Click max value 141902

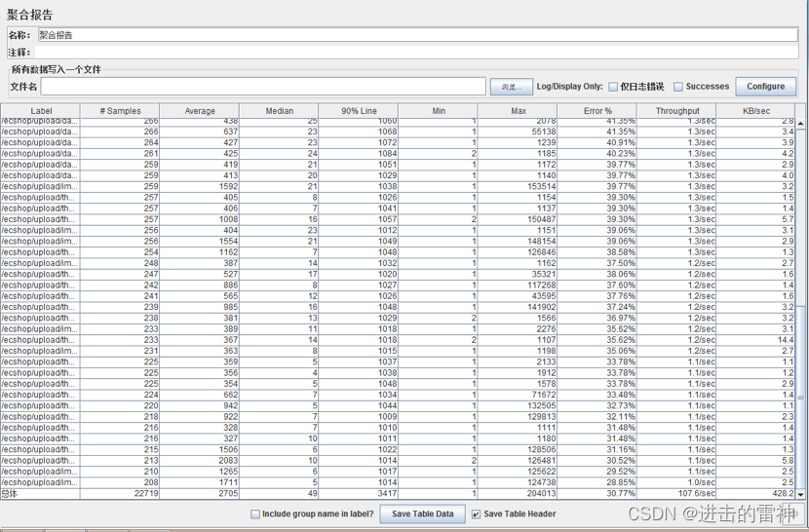[541, 307]
